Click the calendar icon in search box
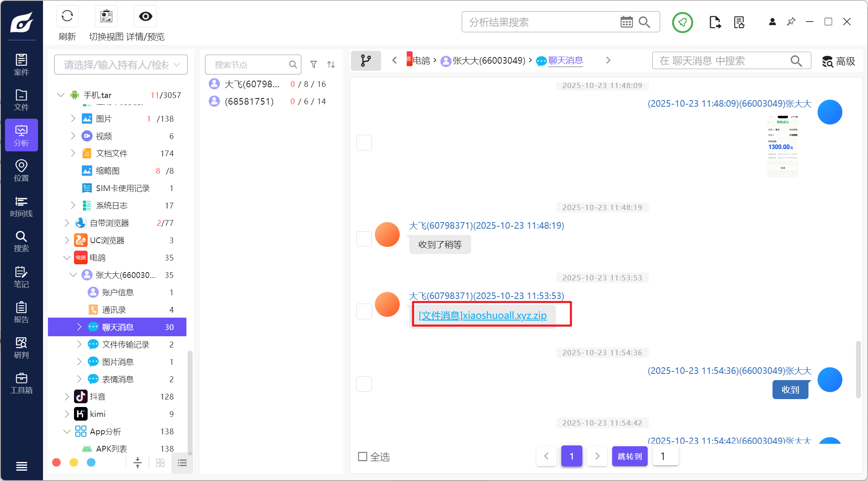 click(626, 22)
